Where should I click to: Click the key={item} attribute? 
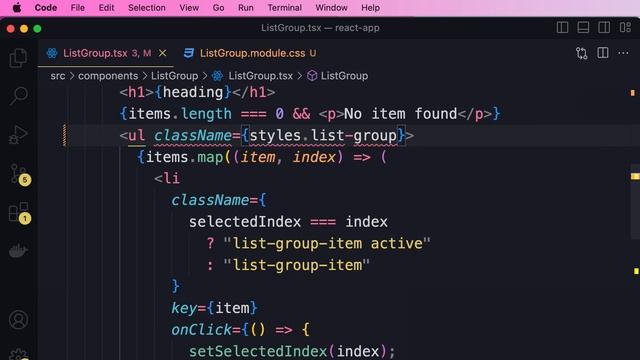[x=214, y=308]
